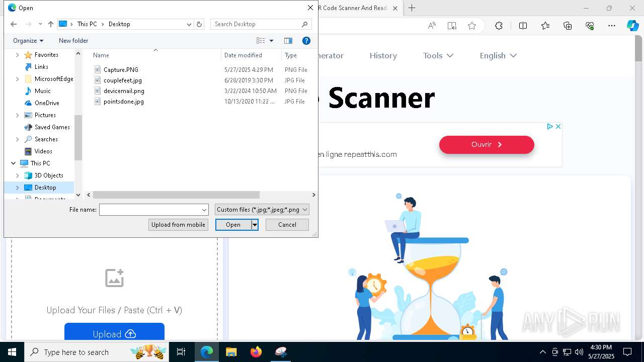
Task: Collapse This PC tree node
Action: pyautogui.click(x=13, y=163)
